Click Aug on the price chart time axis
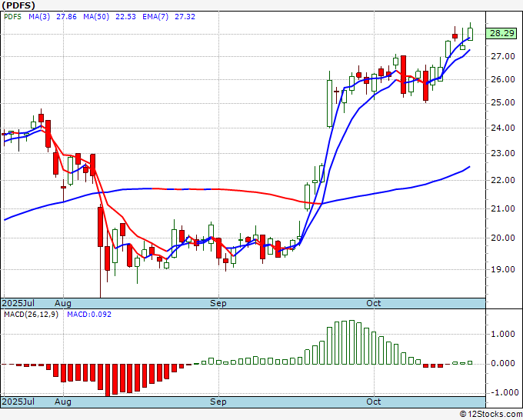The image size is (523, 420). point(63,303)
